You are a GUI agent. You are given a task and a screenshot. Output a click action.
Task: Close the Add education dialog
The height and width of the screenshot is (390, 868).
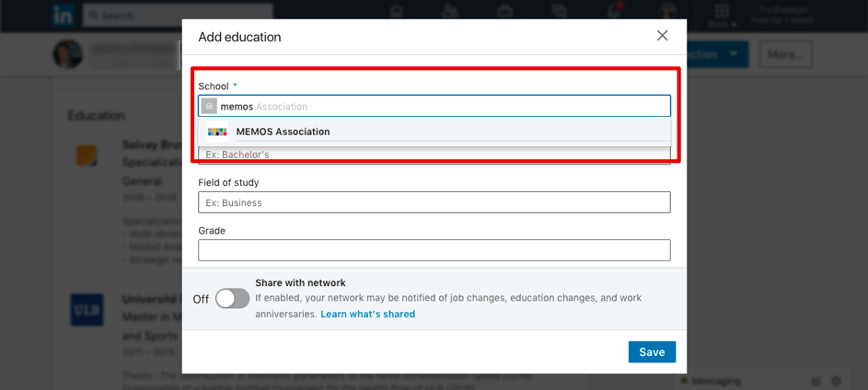pos(662,36)
